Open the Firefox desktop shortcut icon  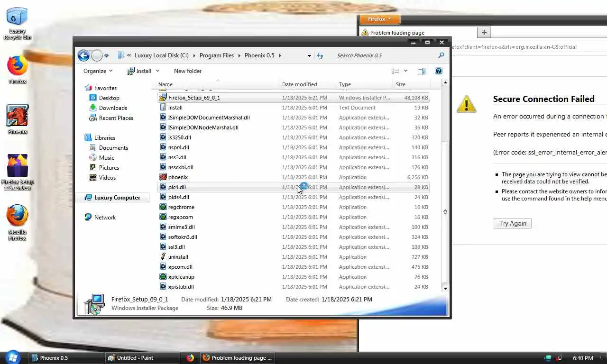(x=18, y=65)
